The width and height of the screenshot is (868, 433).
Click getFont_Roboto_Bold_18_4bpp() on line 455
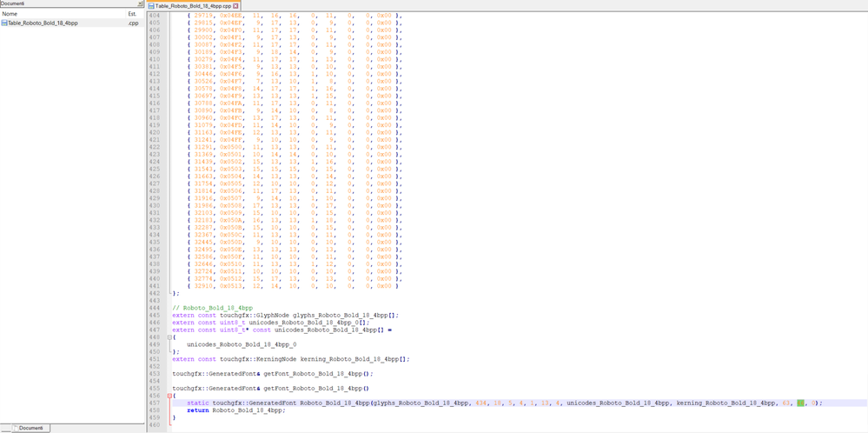pyautogui.click(x=316, y=389)
